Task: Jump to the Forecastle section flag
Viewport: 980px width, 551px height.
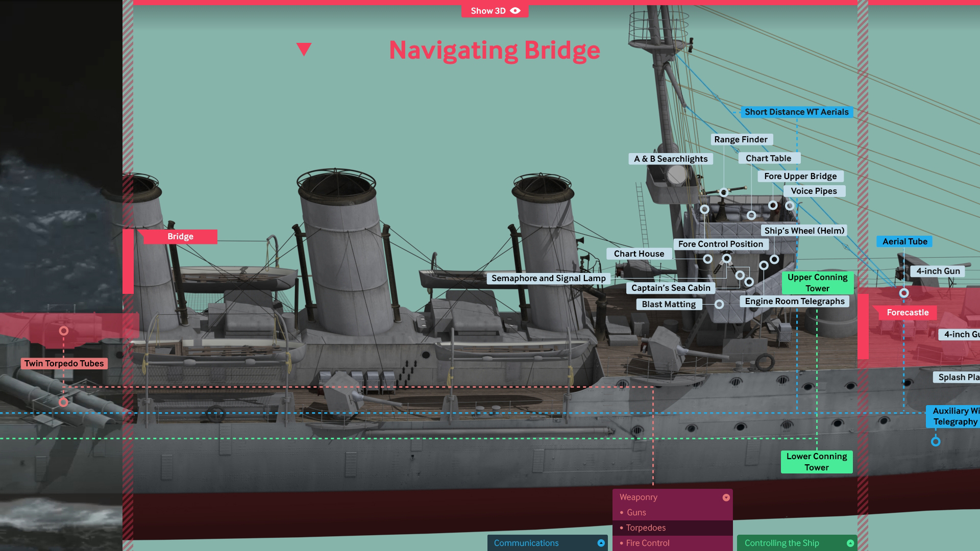Action: coord(907,312)
